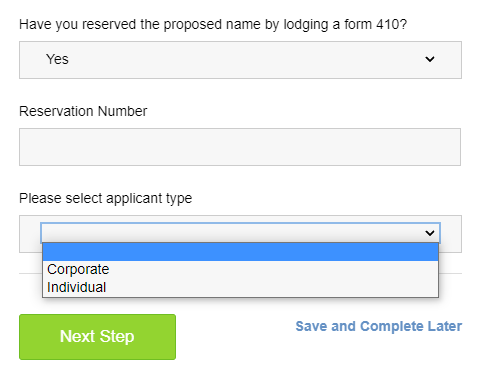Screen dimensions: 487x375
Task: Choose Individual as the applicant type
Action: [x=240, y=287]
